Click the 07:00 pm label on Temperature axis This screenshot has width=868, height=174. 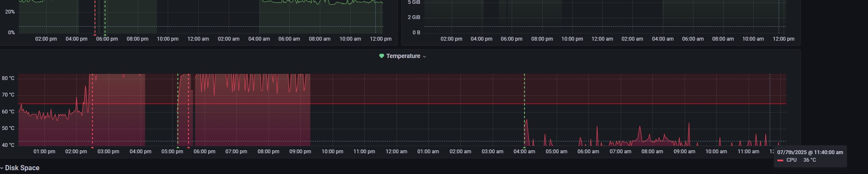[236, 152]
